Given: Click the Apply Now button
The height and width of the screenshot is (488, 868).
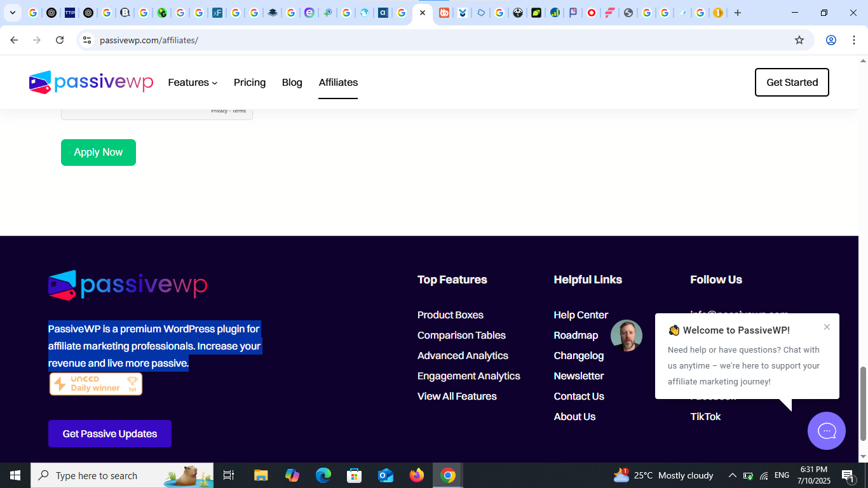Looking at the screenshot, I should point(98,152).
